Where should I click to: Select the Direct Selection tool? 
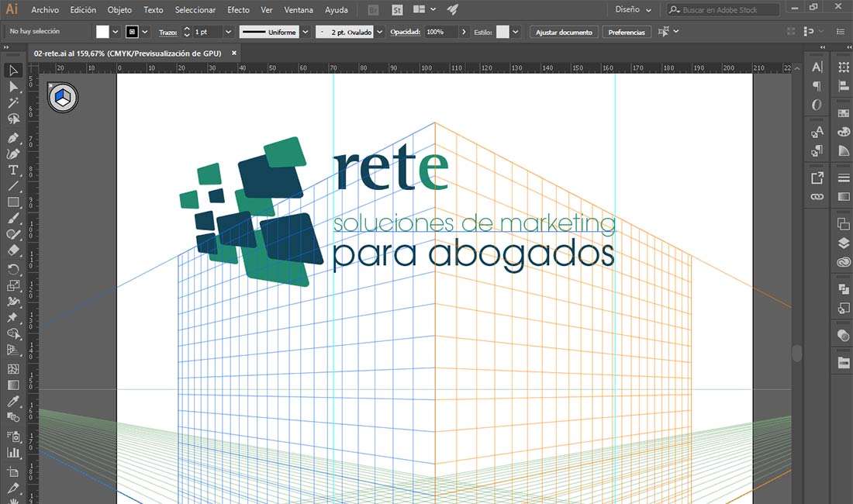(13, 86)
